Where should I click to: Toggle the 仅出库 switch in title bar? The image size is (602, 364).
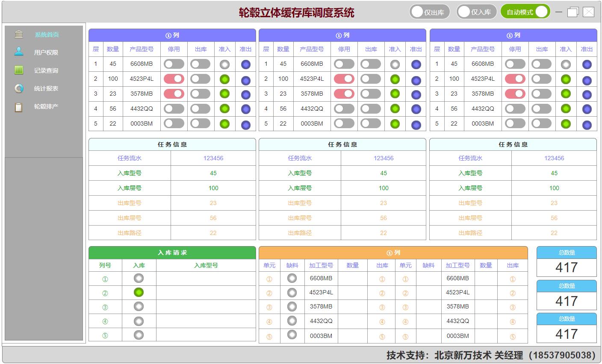click(429, 12)
